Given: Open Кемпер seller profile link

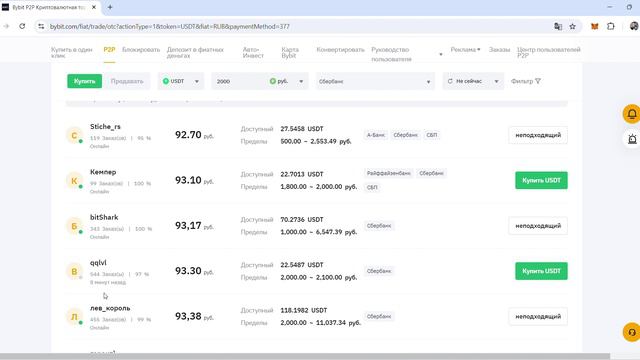Looking at the screenshot, I should pyautogui.click(x=103, y=172).
